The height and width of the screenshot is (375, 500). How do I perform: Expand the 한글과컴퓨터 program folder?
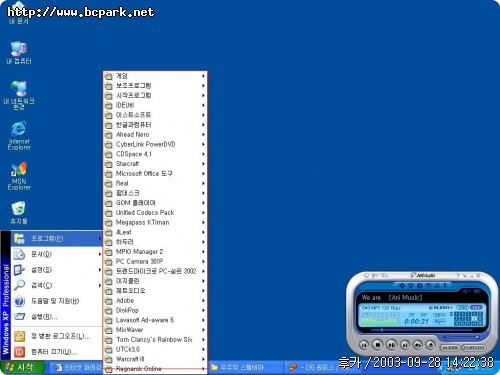(155, 125)
